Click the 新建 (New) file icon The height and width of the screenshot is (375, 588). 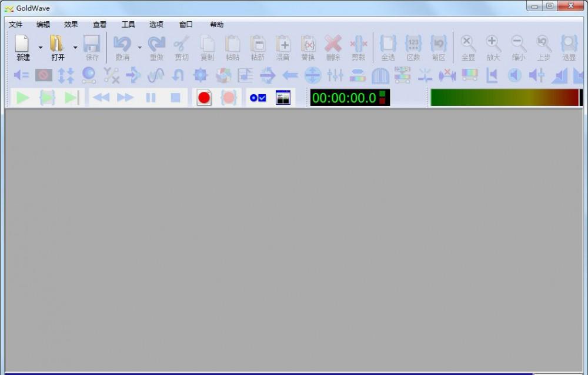pos(22,44)
